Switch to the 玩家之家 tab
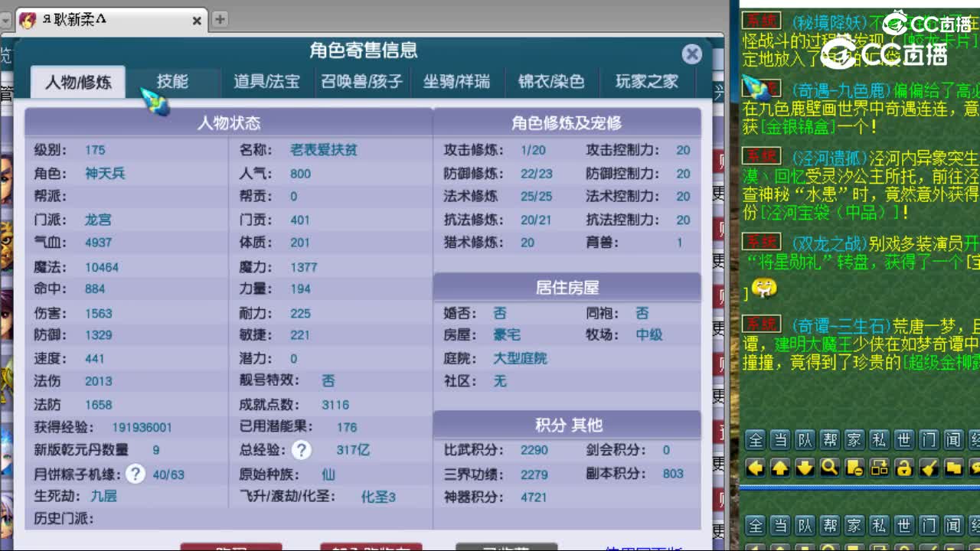The width and height of the screenshot is (980, 551). 646,81
